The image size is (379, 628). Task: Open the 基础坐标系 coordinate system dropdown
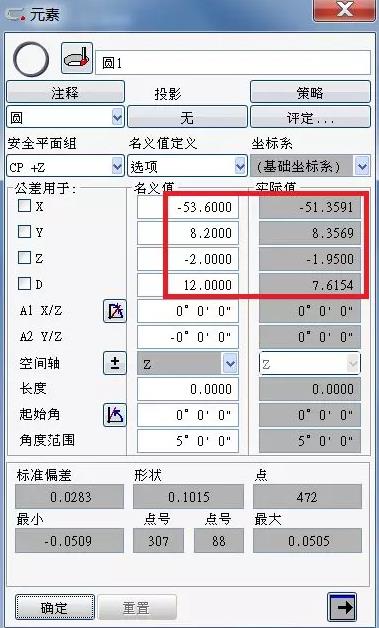[x=362, y=166]
